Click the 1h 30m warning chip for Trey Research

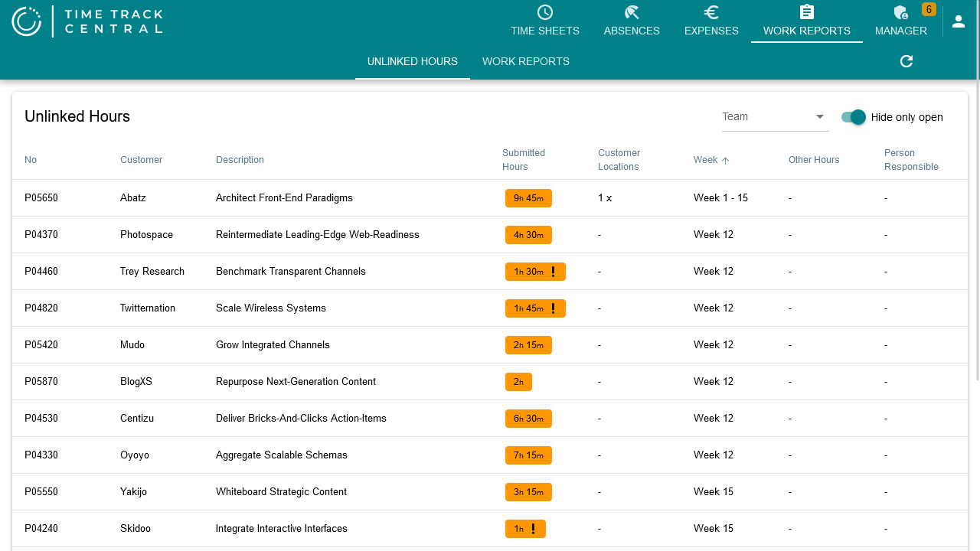[x=535, y=272]
